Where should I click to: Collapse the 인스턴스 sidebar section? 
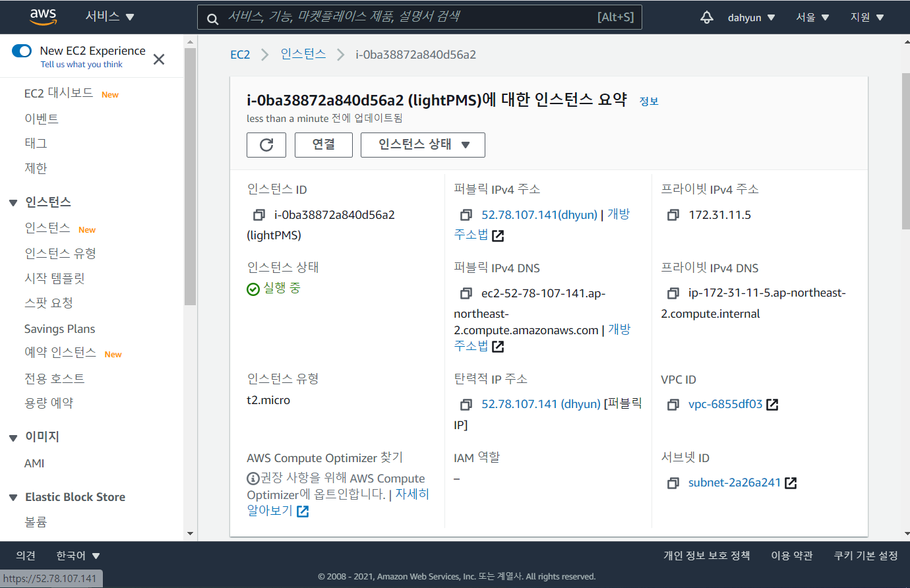(x=13, y=203)
